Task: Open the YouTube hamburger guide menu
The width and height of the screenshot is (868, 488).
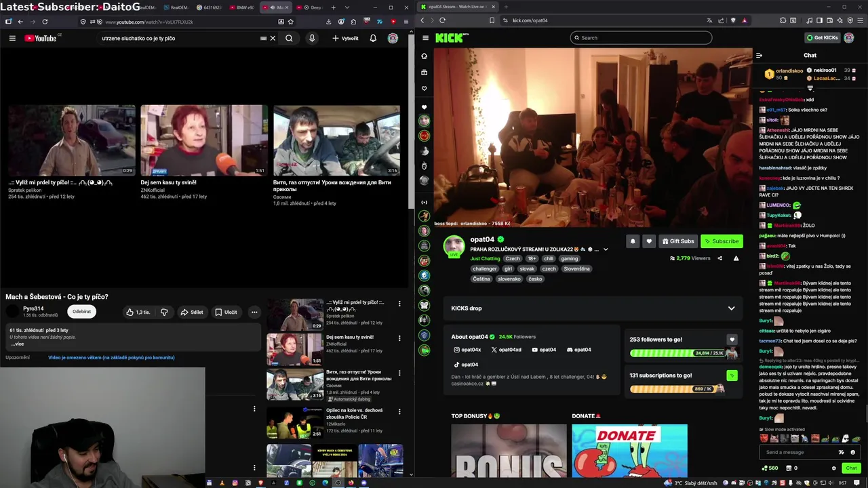Action: point(12,39)
